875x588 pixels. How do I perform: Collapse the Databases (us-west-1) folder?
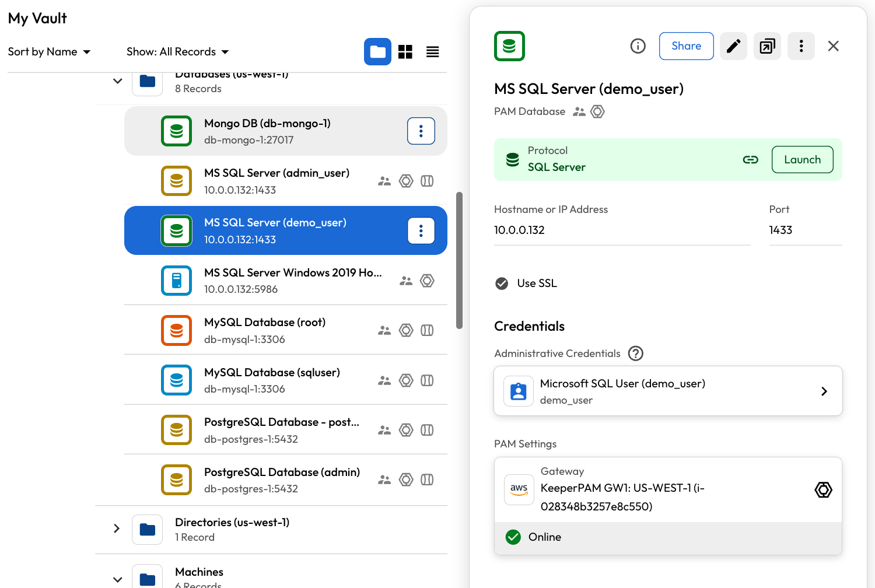pyautogui.click(x=117, y=81)
